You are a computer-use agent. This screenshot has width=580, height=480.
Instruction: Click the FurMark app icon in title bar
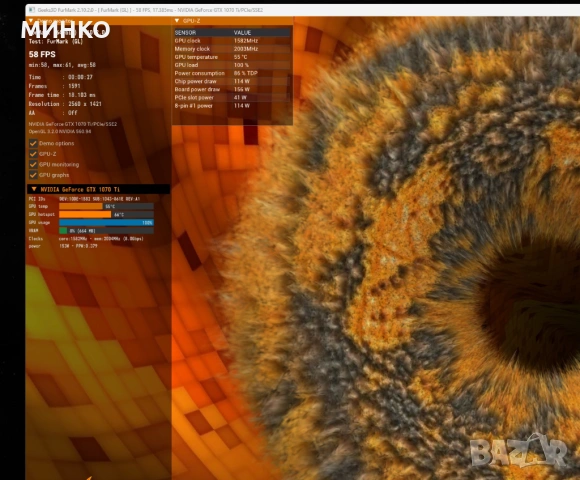click(32, 10)
